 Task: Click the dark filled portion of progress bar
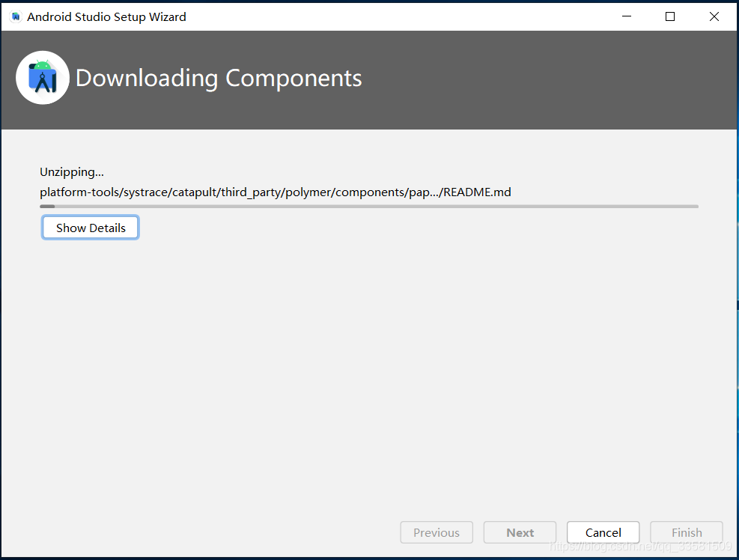click(x=47, y=206)
